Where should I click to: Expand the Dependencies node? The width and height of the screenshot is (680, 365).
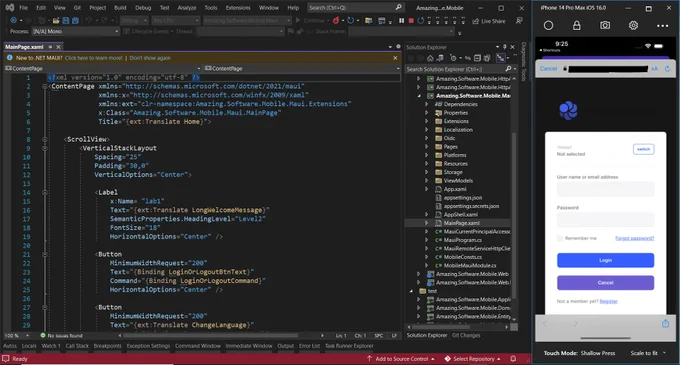click(x=426, y=104)
